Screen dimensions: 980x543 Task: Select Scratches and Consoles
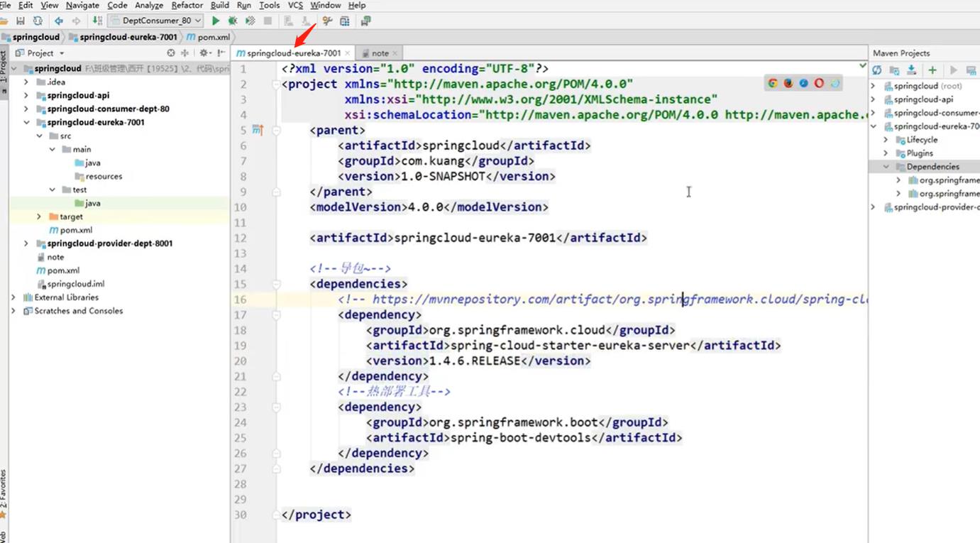click(73, 311)
